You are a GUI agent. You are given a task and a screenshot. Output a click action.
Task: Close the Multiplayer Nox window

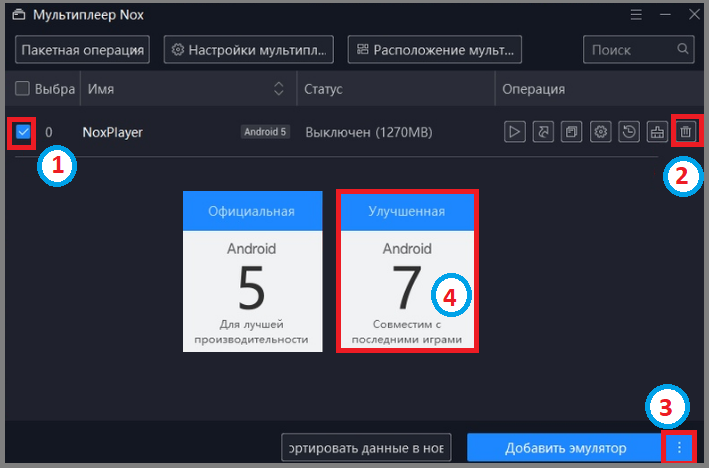point(694,14)
